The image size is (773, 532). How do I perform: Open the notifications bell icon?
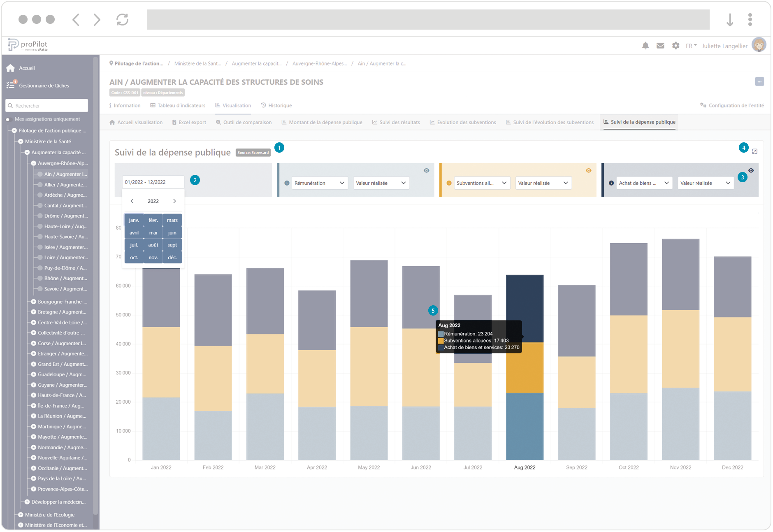click(x=645, y=46)
